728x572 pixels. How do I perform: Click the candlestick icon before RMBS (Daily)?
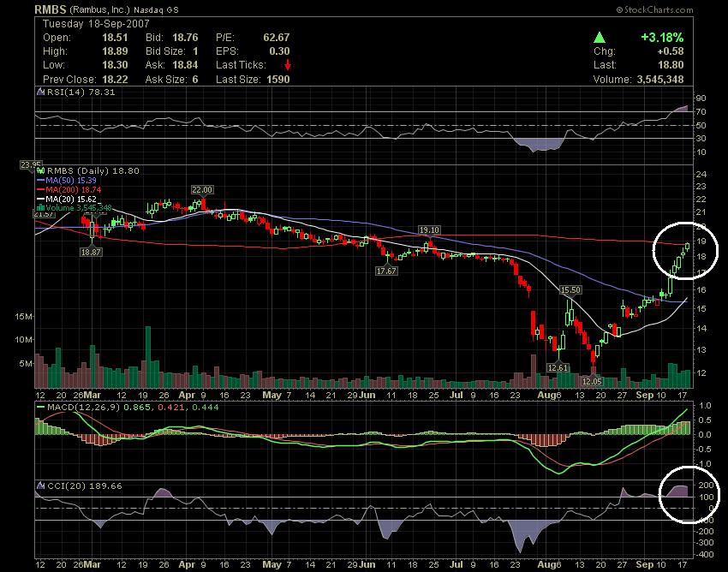coord(41,171)
